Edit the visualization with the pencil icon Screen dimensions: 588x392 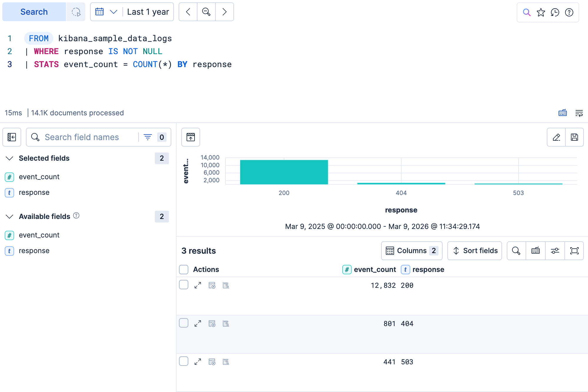[556, 137]
